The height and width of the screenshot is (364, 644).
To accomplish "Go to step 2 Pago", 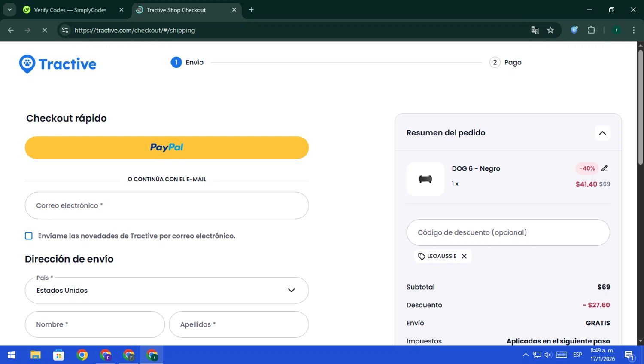I will point(505,62).
